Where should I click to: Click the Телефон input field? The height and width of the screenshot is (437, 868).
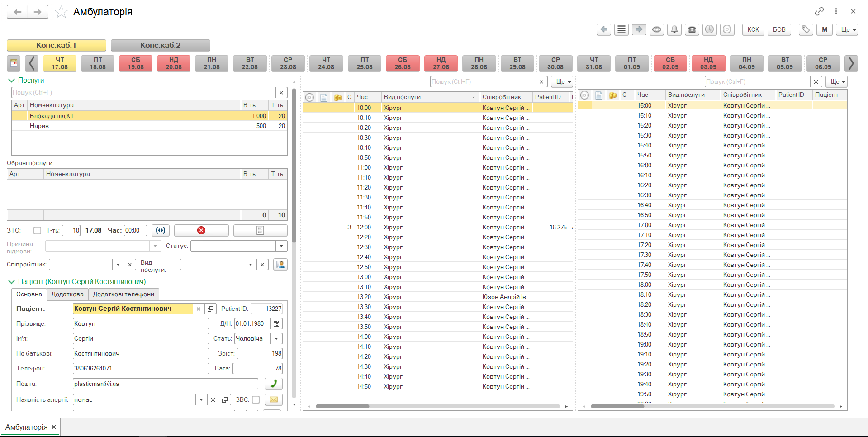pos(140,368)
